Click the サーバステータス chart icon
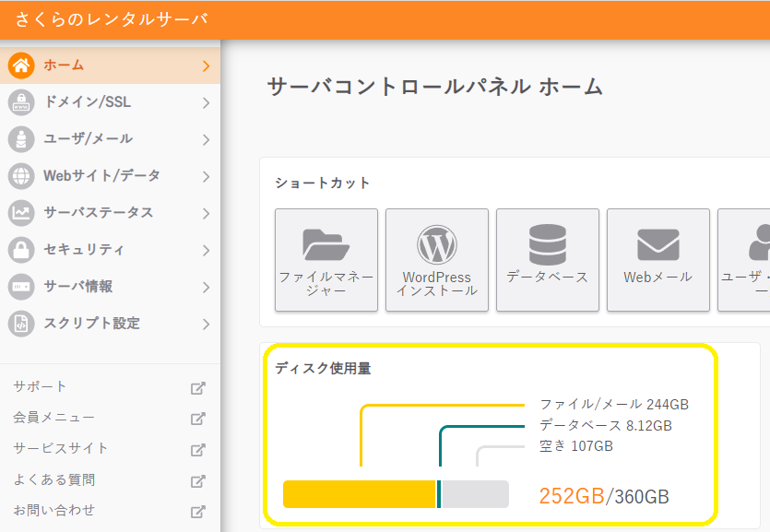The height and width of the screenshot is (532, 770). (x=21, y=212)
